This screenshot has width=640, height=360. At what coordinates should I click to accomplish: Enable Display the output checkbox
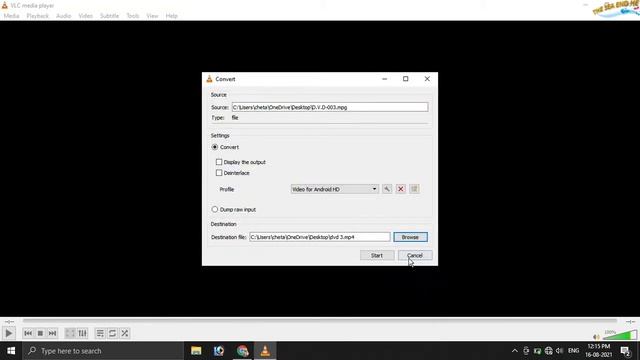(x=219, y=162)
